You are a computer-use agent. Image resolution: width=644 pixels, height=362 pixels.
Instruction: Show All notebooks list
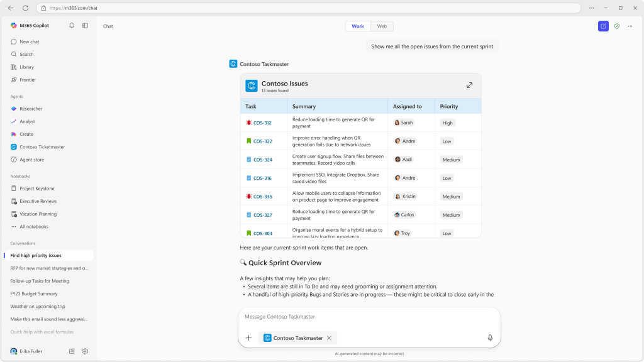coord(33,227)
